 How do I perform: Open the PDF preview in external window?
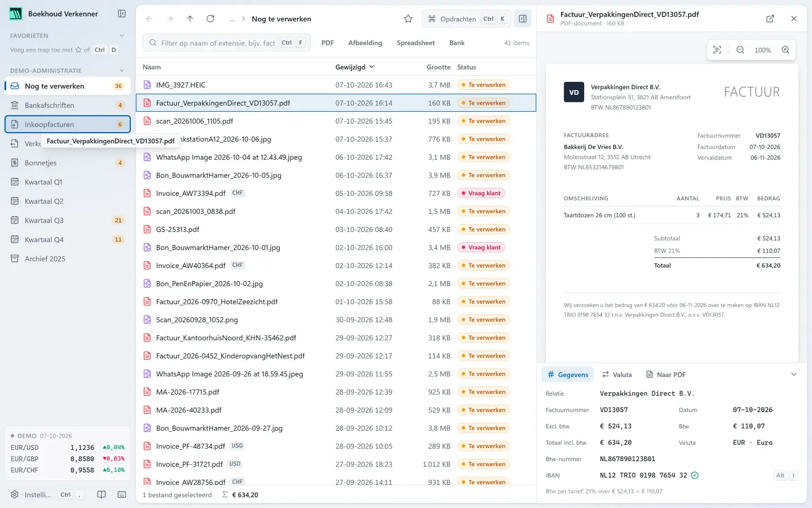coord(770,19)
